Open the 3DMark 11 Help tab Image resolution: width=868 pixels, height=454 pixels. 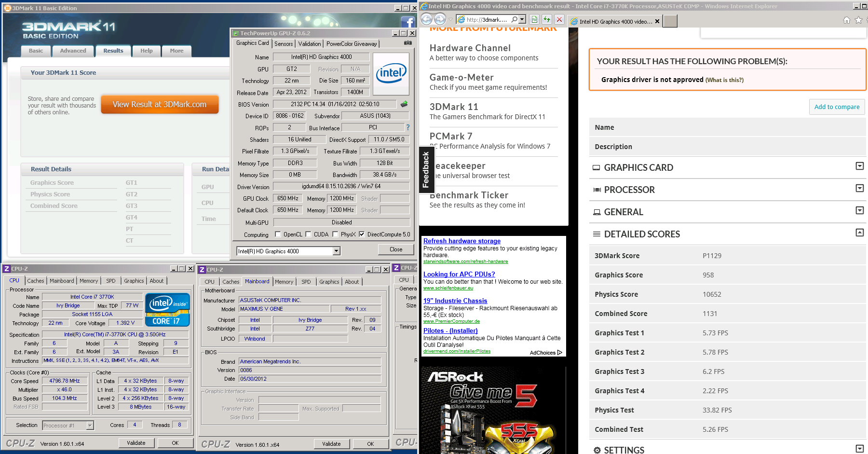pyautogui.click(x=147, y=51)
